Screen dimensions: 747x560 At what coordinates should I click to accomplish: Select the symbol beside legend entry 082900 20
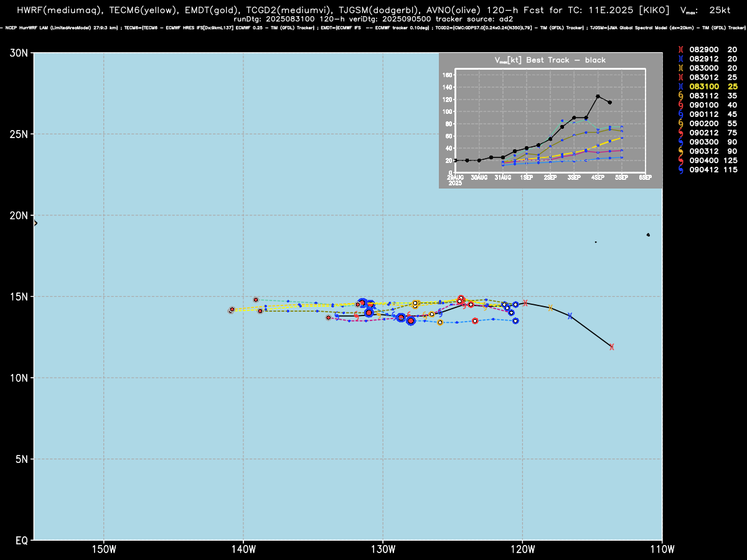(681, 49)
